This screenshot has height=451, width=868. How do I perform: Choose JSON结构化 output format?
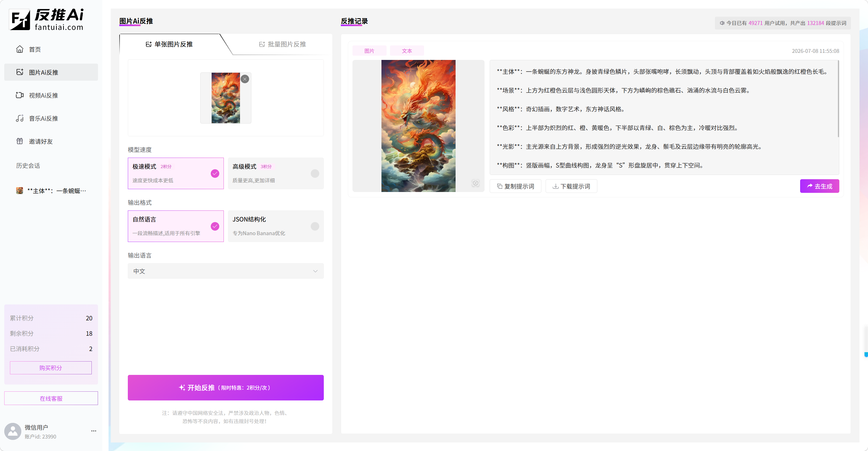pyautogui.click(x=276, y=226)
